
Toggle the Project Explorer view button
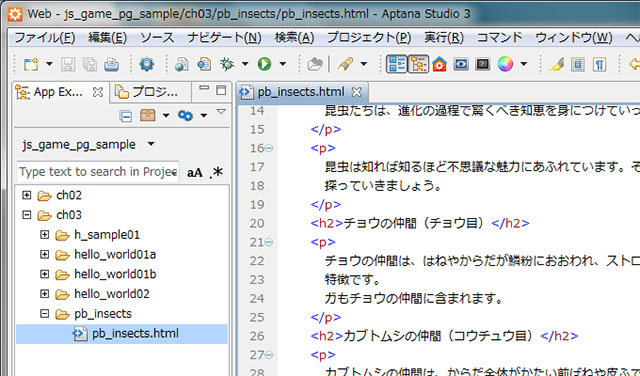coord(396,64)
